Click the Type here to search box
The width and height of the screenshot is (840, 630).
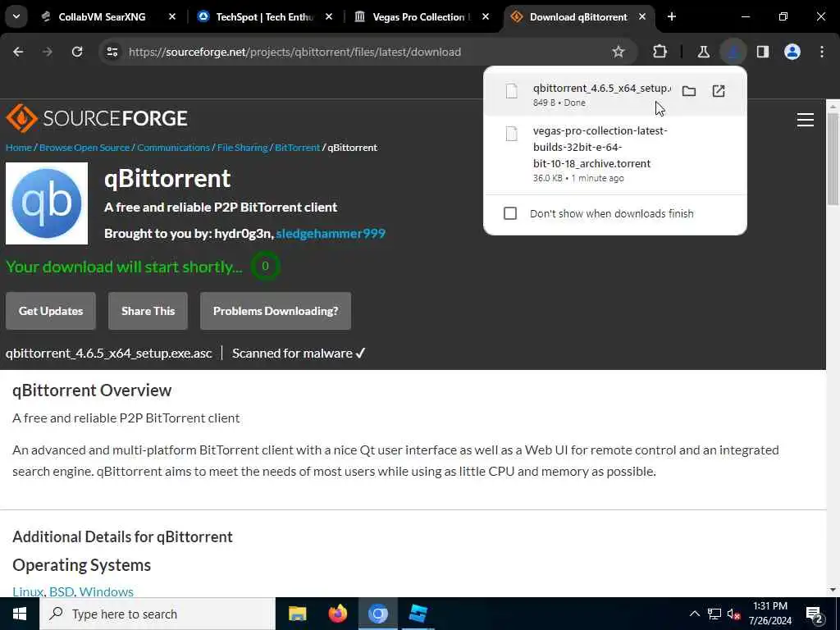click(157, 614)
